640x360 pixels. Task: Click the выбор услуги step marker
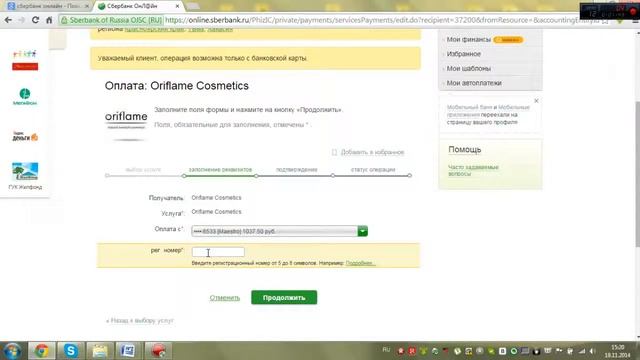107,176
